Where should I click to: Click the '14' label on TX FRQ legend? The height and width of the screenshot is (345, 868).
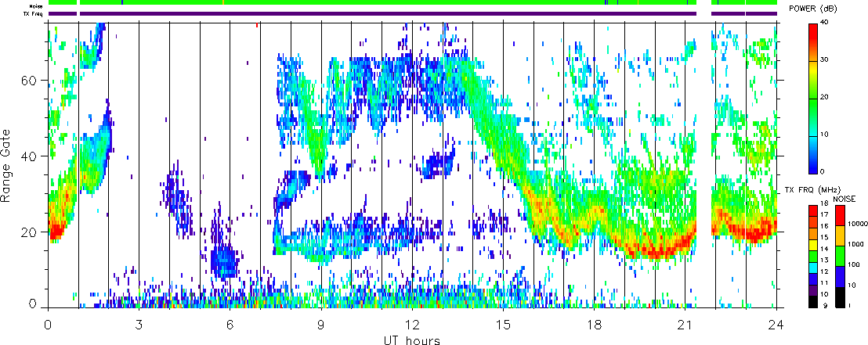pos(824,249)
